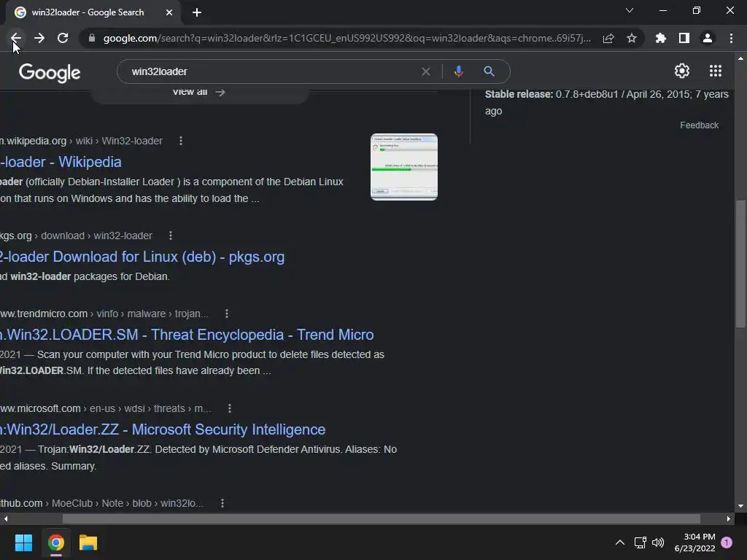Open the network status tray icon
Viewport: 747px width, 560px height.
click(640, 542)
